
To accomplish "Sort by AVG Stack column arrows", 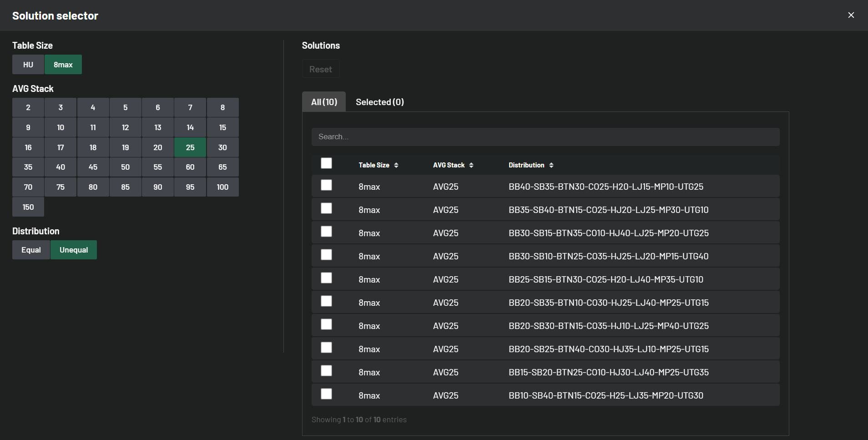I will (x=471, y=165).
